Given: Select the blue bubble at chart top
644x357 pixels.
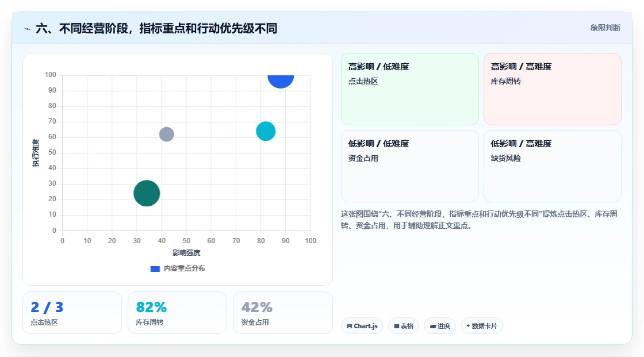Looking at the screenshot, I should 281,81.
